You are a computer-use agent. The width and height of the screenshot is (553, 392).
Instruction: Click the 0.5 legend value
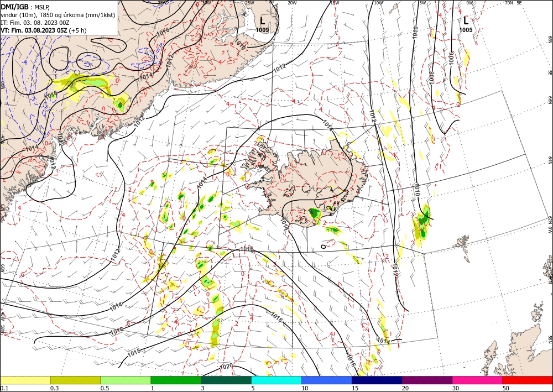pyautogui.click(x=105, y=388)
